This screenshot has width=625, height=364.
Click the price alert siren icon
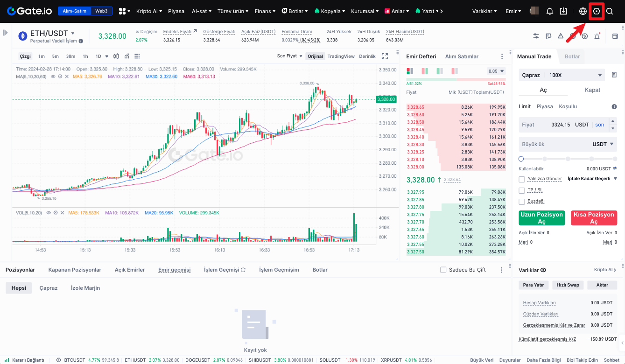pyautogui.click(x=597, y=36)
